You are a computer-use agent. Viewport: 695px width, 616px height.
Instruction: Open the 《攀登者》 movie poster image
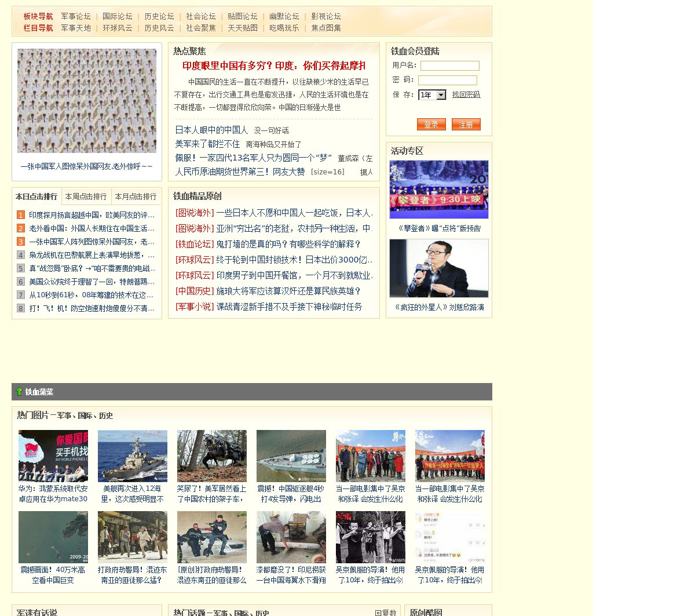click(x=438, y=189)
